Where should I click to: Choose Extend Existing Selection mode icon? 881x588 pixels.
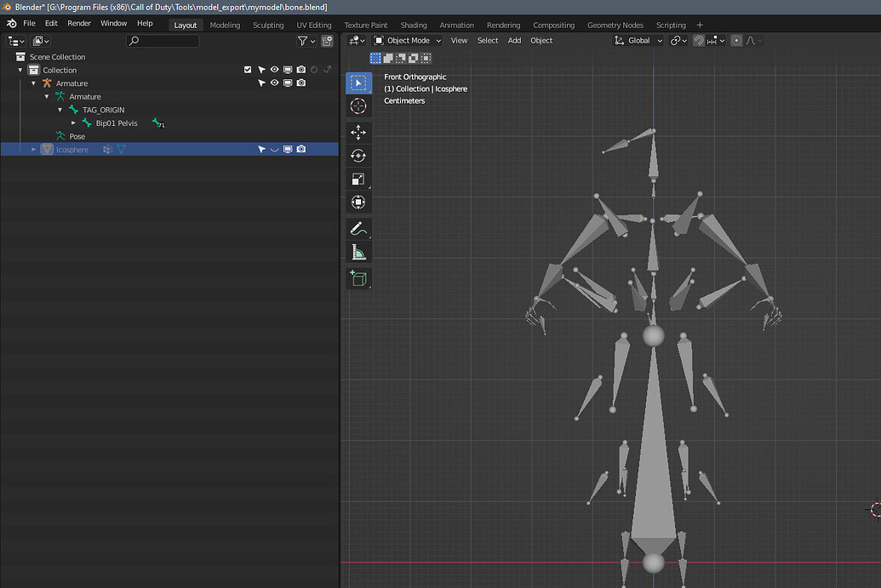(x=388, y=58)
